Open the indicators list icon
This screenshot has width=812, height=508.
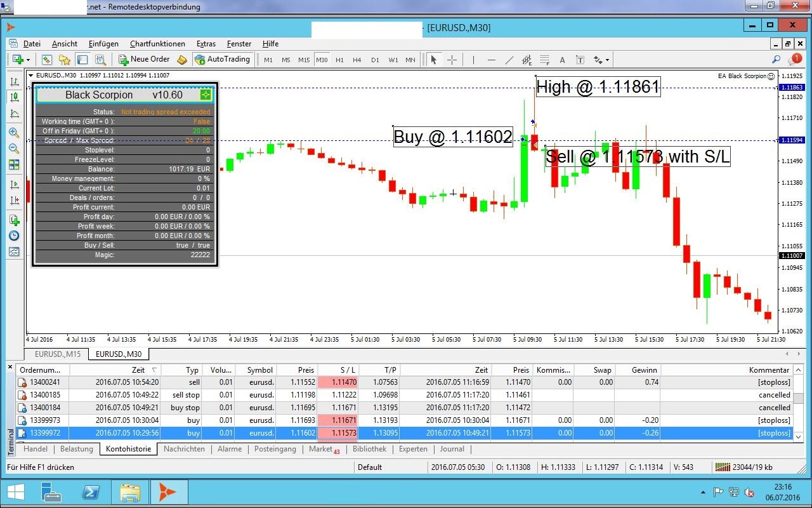pos(14,220)
